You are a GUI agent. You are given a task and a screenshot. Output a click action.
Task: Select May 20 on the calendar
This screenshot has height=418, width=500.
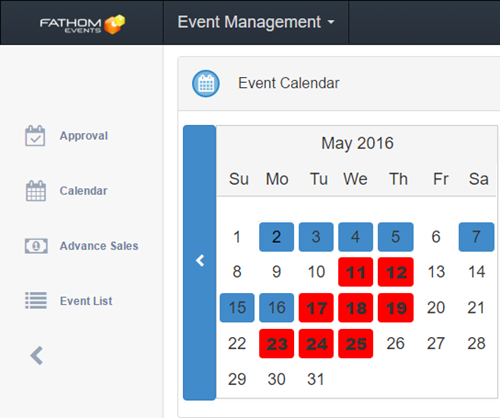(436, 308)
